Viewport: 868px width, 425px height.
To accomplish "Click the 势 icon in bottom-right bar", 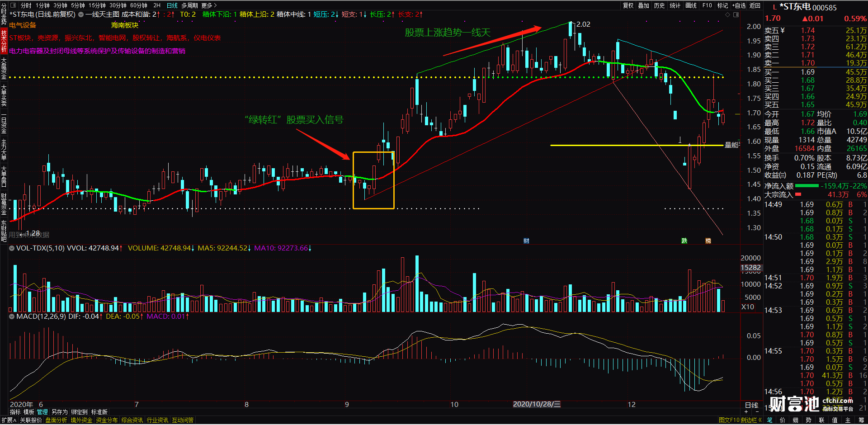I will (x=809, y=420).
